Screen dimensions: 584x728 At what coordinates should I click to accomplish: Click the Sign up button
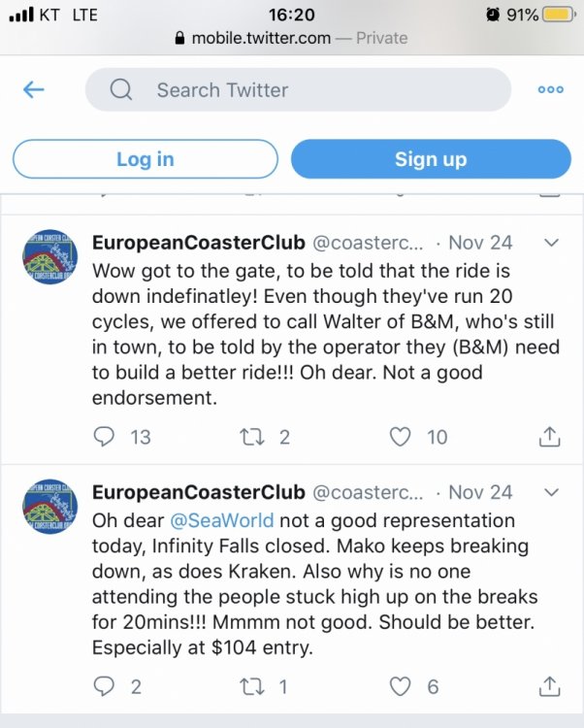point(431,159)
